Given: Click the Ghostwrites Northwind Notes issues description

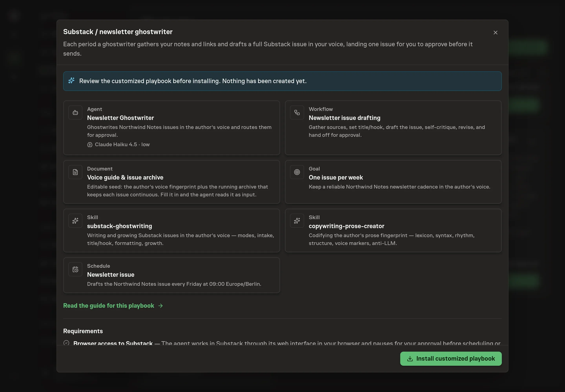Looking at the screenshot, I should pos(179,131).
